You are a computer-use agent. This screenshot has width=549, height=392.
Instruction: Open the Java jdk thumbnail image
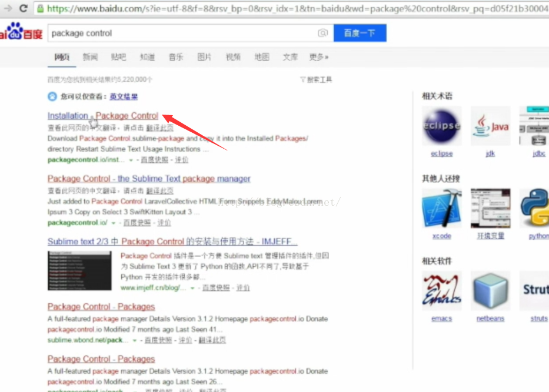491,126
